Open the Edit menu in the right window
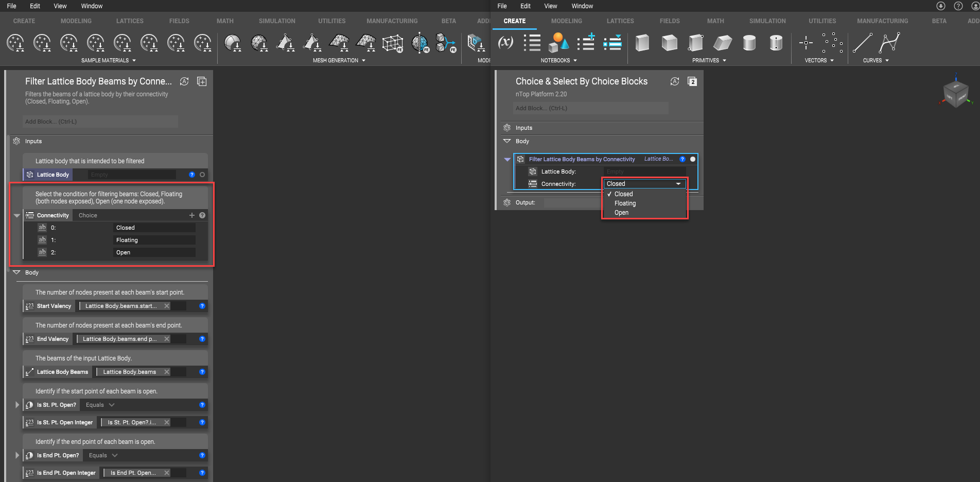980x482 pixels. pos(526,6)
